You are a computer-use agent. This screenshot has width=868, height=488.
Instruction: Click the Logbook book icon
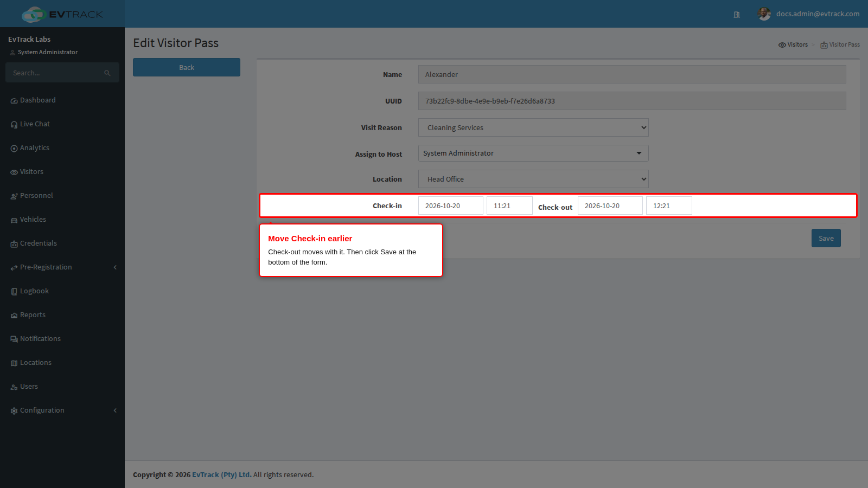[14, 292]
